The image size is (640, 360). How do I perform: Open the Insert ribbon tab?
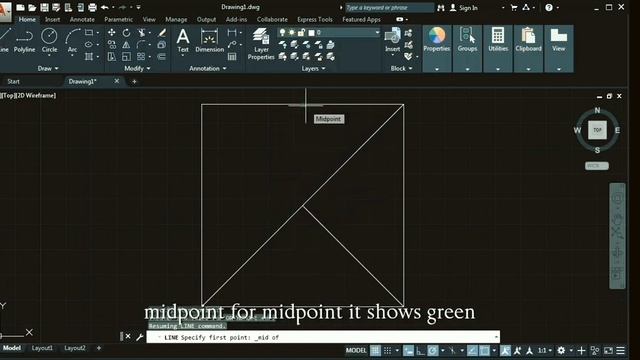coord(52,19)
